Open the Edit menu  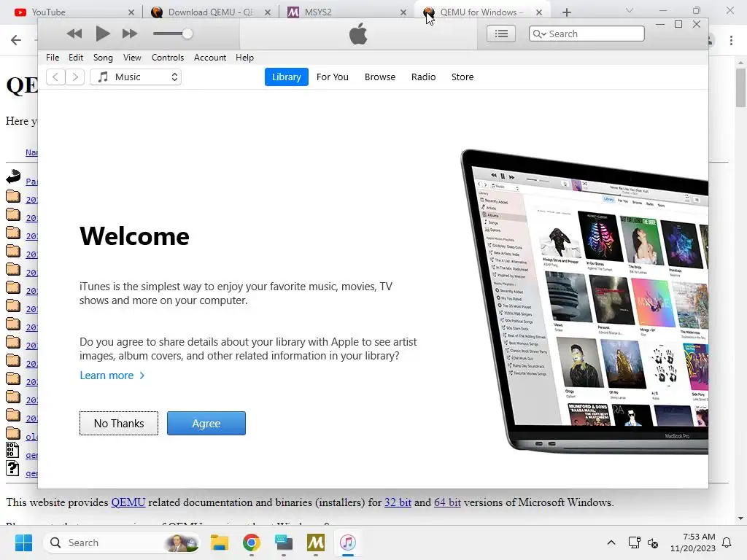coord(76,58)
